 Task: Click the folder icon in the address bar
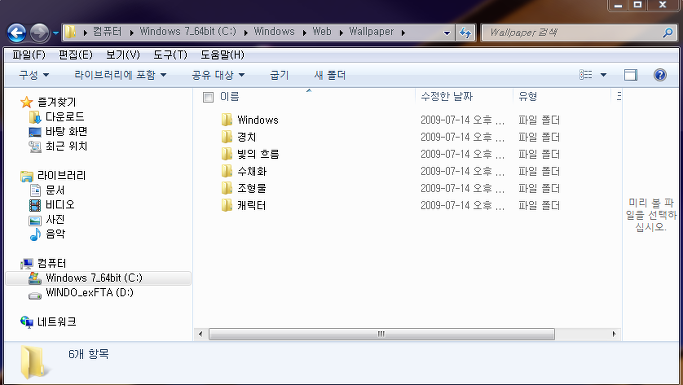coord(70,32)
